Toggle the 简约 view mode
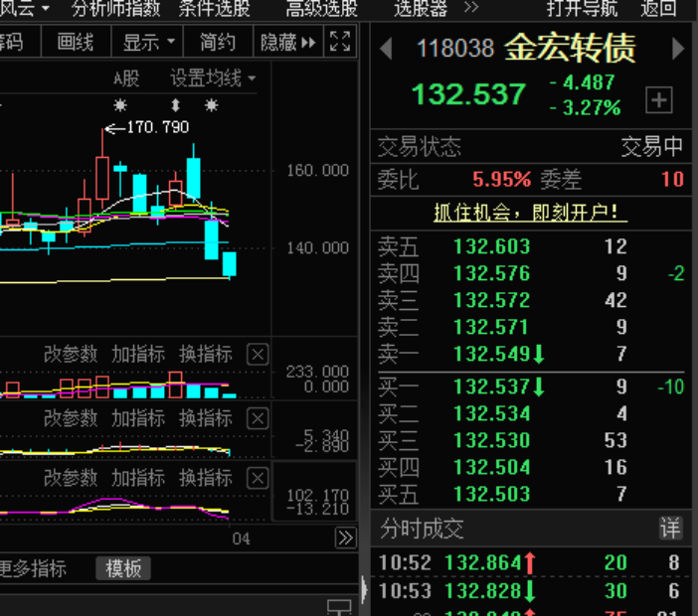The width and height of the screenshot is (698, 616). click(218, 43)
